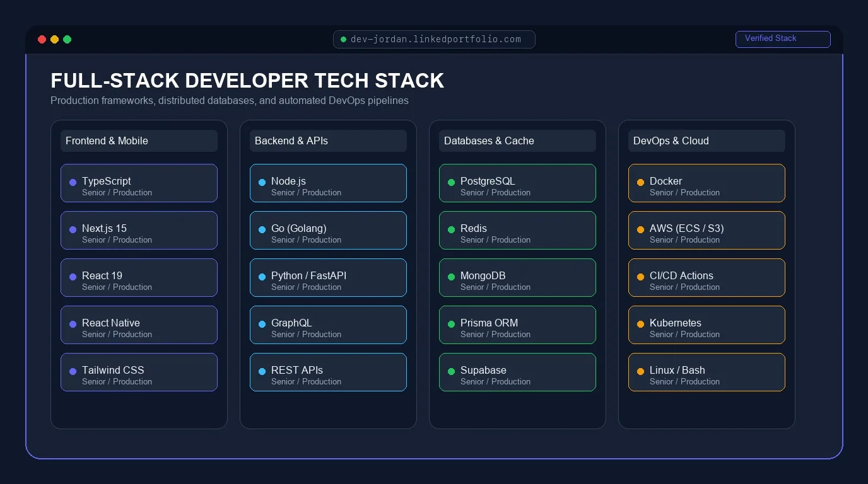Open the Go (Golang) skill card
Screen dimensions: 868x484
(328, 230)
